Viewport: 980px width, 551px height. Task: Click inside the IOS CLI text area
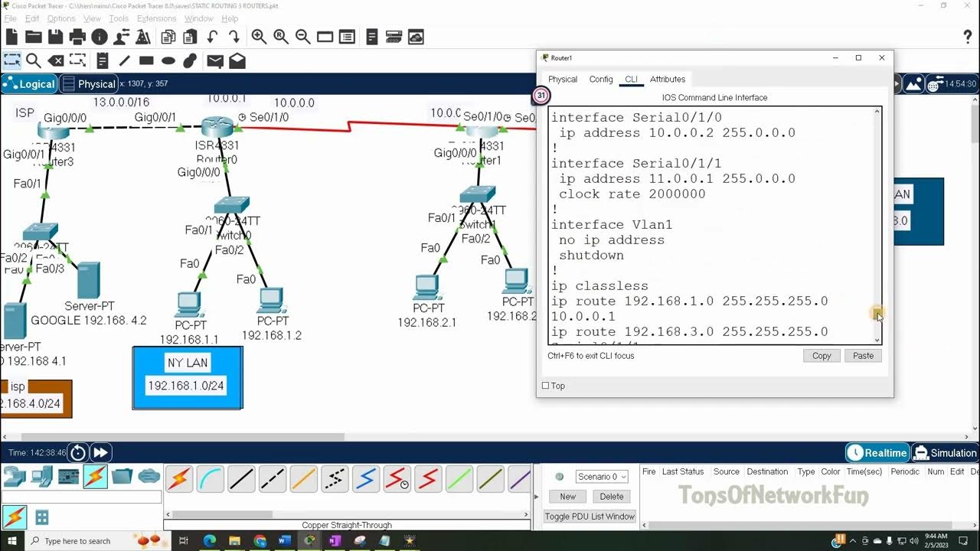coord(710,225)
